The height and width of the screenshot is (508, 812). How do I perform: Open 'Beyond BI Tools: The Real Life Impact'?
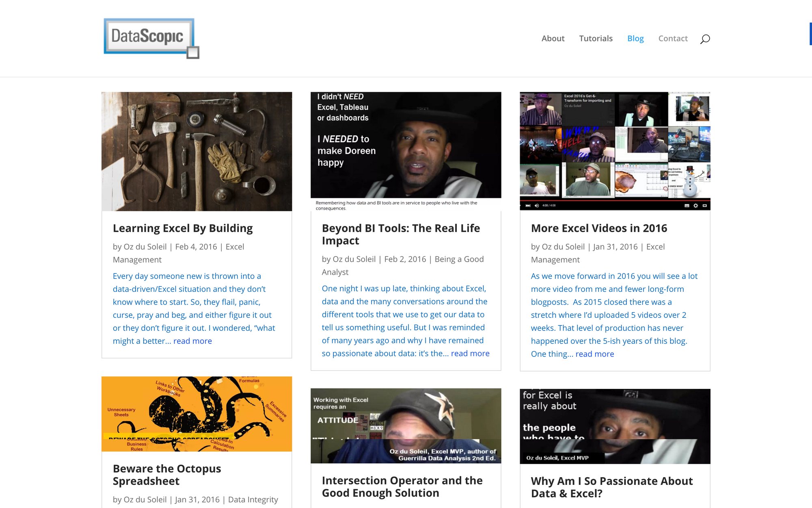coord(401,234)
